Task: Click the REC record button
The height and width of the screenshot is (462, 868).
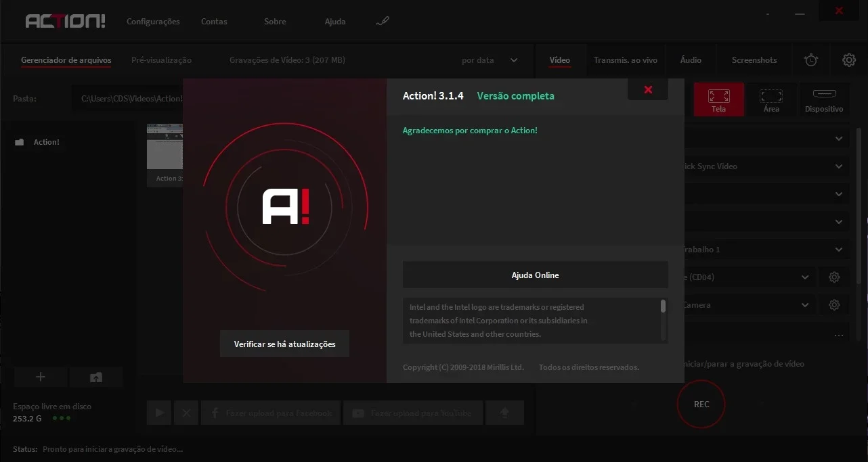Action: pyautogui.click(x=701, y=405)
